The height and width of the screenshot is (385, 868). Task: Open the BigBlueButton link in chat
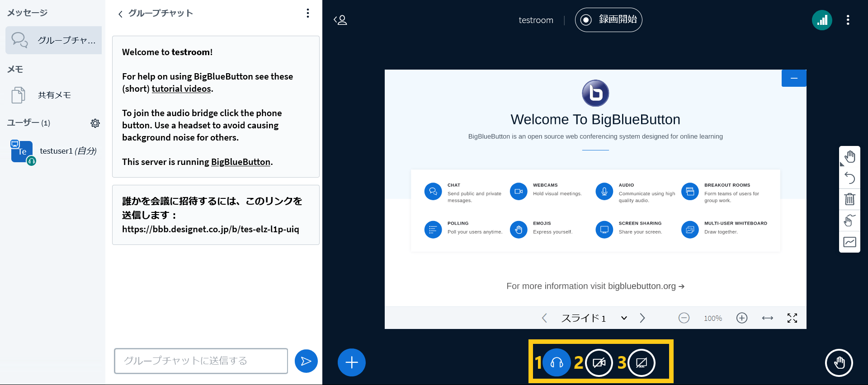[241, 162]
